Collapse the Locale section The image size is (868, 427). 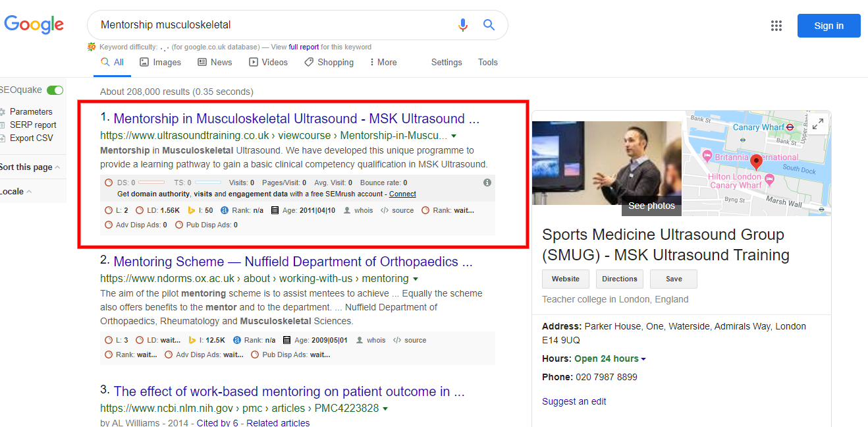(x=16, y=192)
